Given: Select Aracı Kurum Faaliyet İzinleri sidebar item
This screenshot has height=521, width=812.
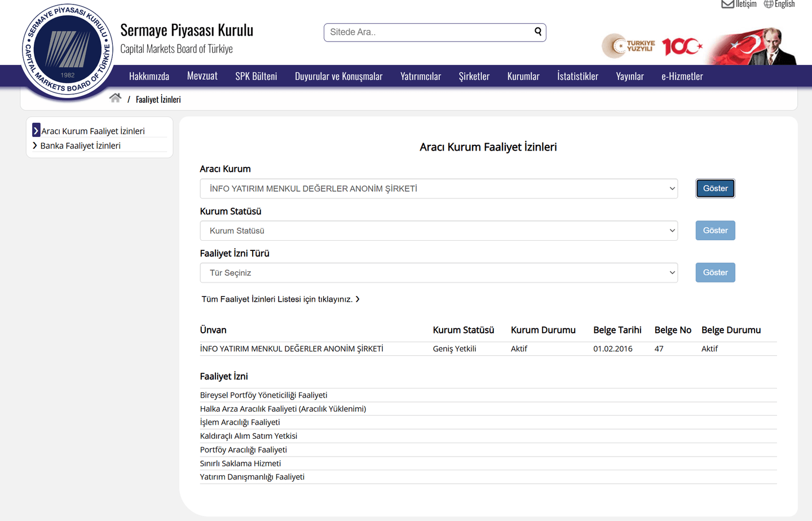Looking at the screenshot, I should pyautogui.click(x=92, y=131).
